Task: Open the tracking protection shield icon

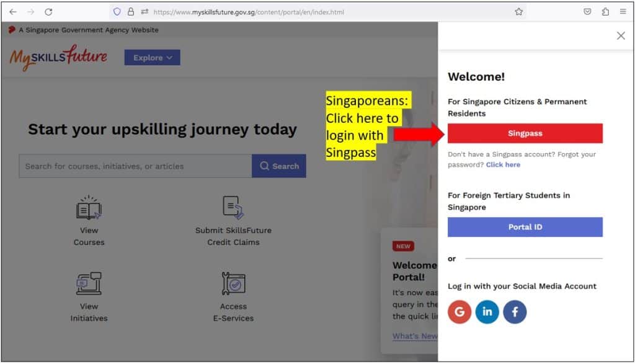Action: [x=117, y=12]
